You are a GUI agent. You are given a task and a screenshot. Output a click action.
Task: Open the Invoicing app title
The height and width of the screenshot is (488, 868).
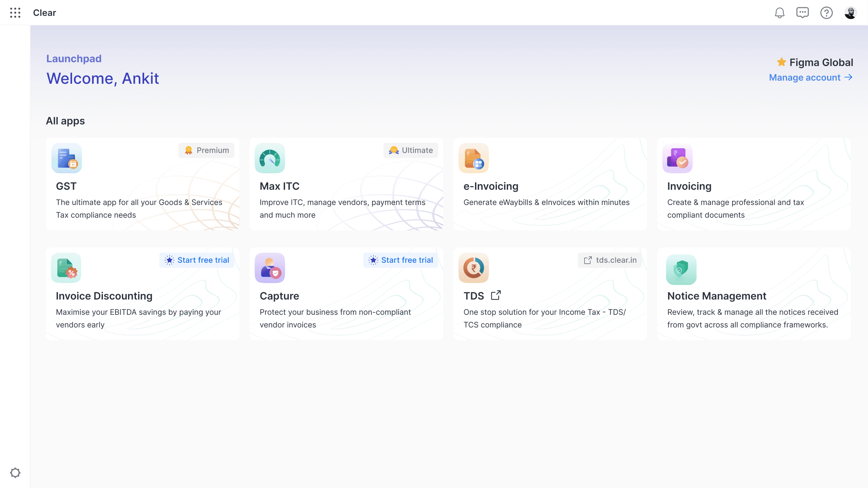pos(689,186)
